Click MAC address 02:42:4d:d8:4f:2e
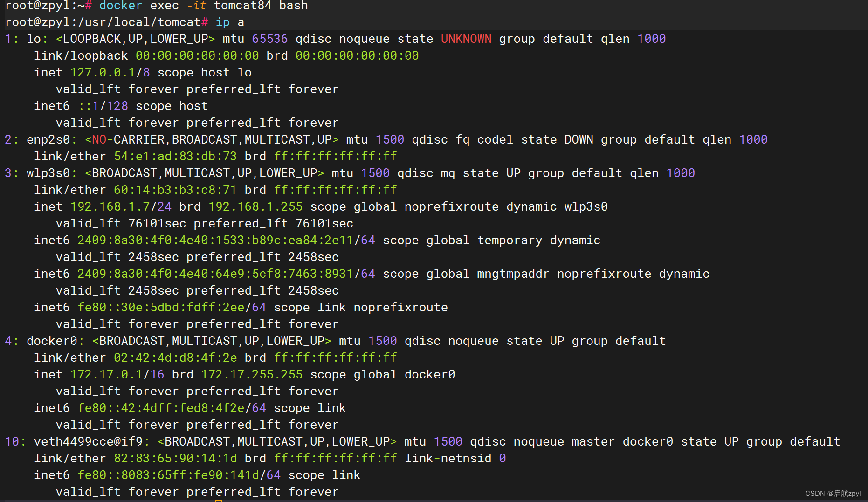Image resolution: width=868 pixels, height=502 pixels. coord(175,358)
